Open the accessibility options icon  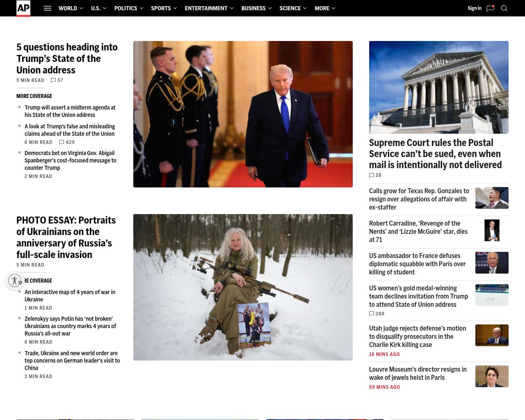(x=15, y=281)
